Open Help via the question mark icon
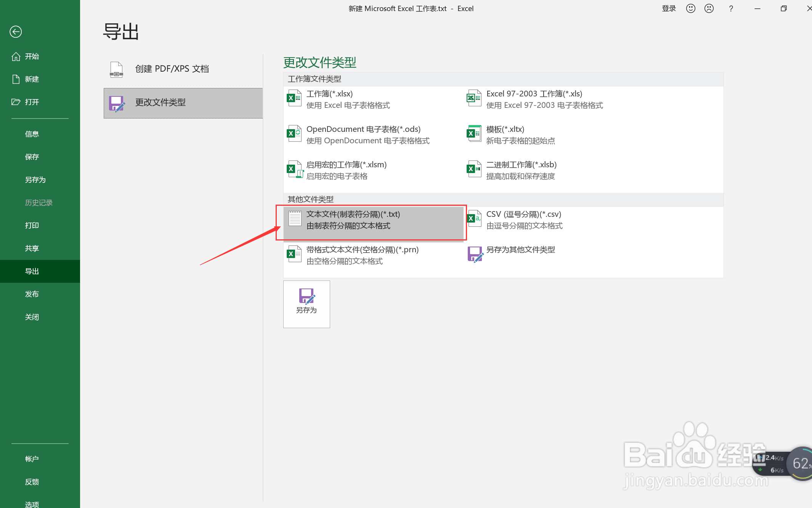Screen dimensions: 812x508 point(731,8)
